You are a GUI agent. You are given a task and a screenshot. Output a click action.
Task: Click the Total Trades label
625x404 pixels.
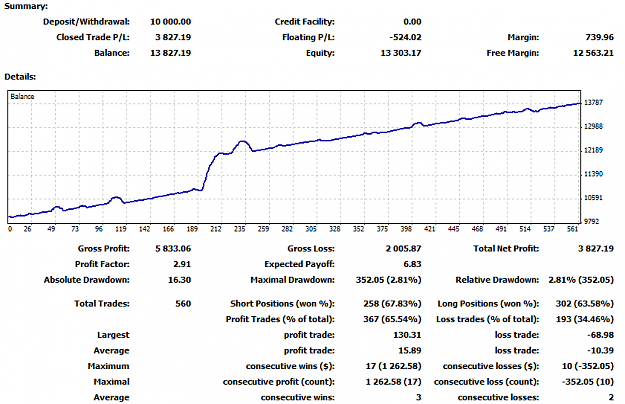click(x=102, y=304)
